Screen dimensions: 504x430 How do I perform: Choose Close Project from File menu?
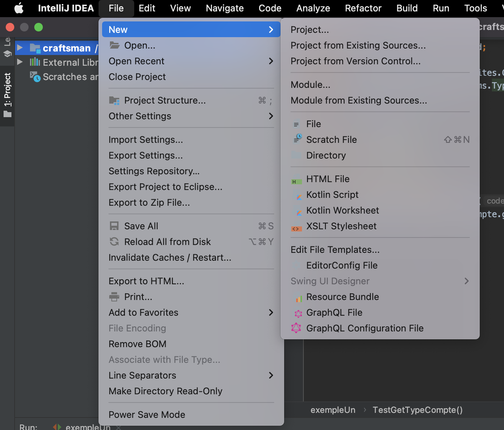(x=191, y=77)
